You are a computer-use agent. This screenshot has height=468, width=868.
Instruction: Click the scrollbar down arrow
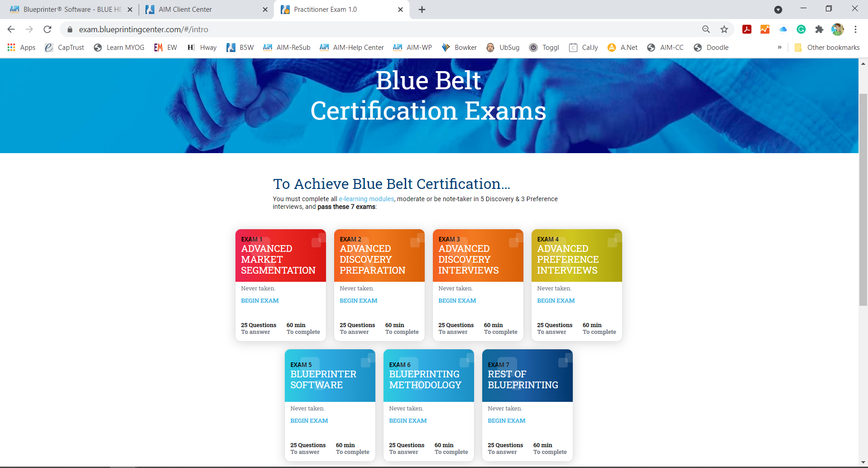click(x=863, y=462)
